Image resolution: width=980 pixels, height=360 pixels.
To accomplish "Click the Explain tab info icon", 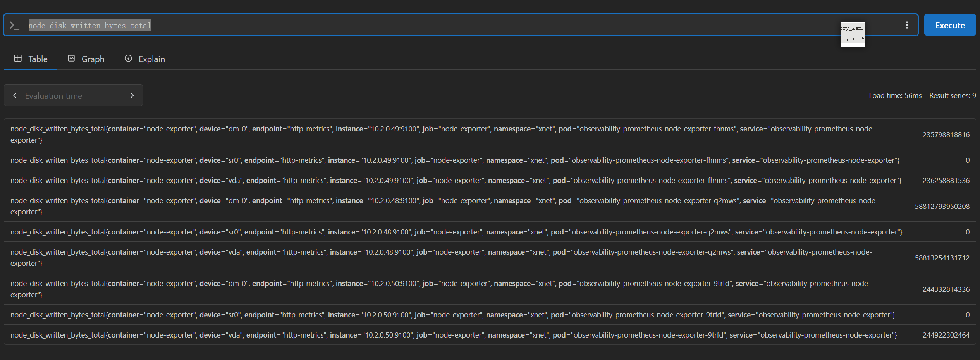I will point(128,59).
